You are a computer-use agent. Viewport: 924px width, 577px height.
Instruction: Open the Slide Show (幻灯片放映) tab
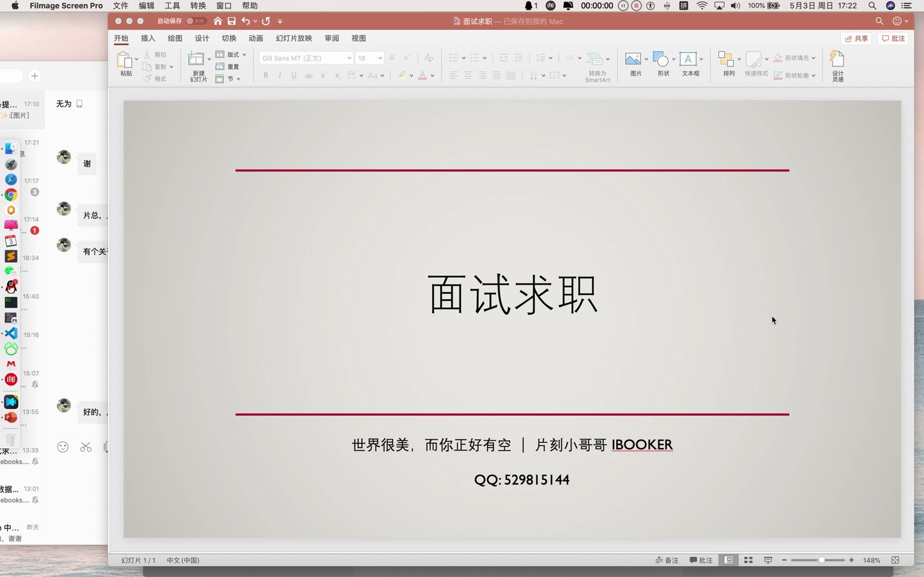[x=294, y=38]
